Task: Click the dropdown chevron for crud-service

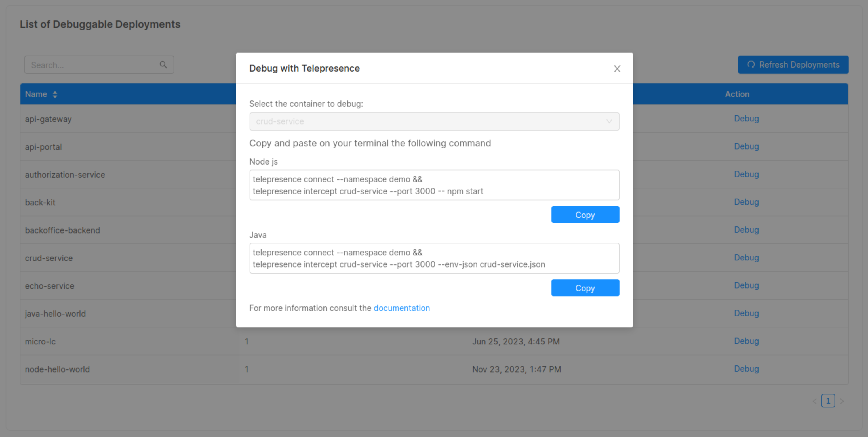Action: (609, 121)
